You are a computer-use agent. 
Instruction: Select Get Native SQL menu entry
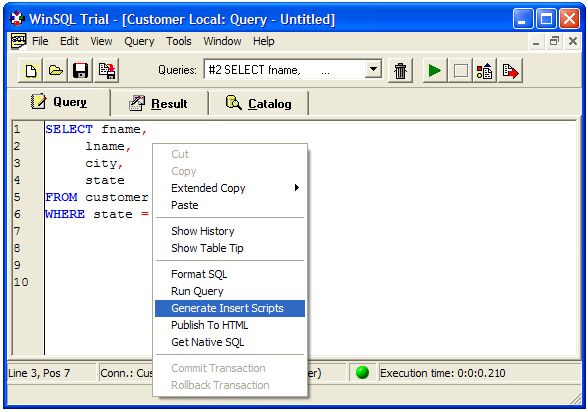(230, 342)
